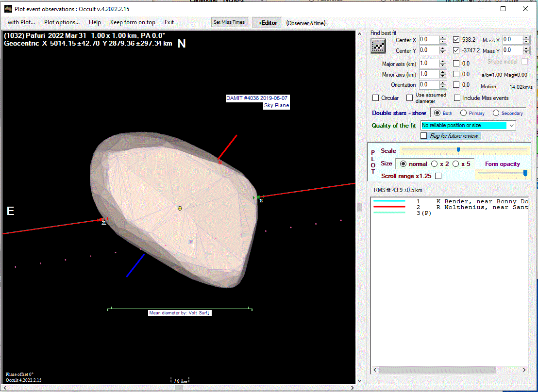Open the with Plot... menu
538x392 pixels.
pyautogui.click(x=20, y=22)
